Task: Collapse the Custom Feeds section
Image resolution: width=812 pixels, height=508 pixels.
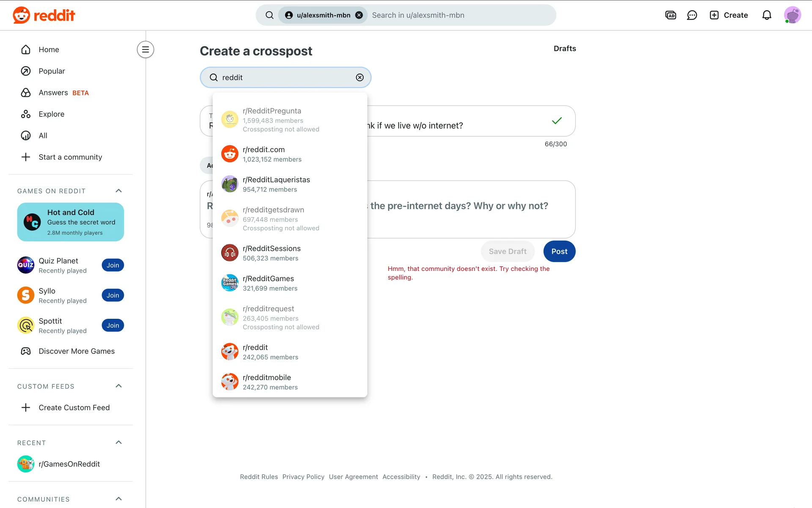Action: click(119, 386)
